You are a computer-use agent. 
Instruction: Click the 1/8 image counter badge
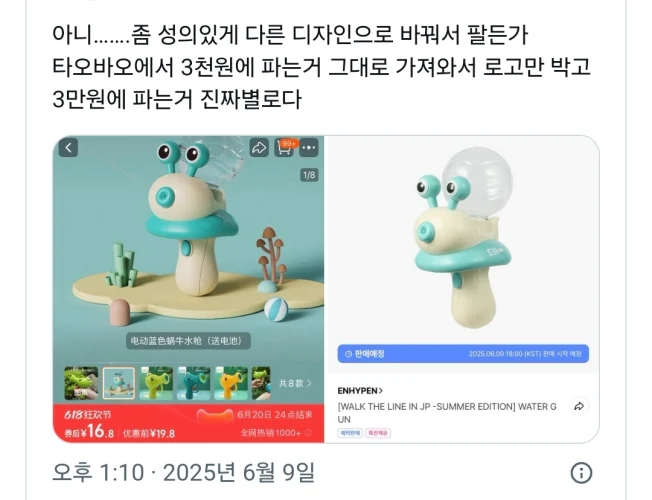[x=309, y=175]
